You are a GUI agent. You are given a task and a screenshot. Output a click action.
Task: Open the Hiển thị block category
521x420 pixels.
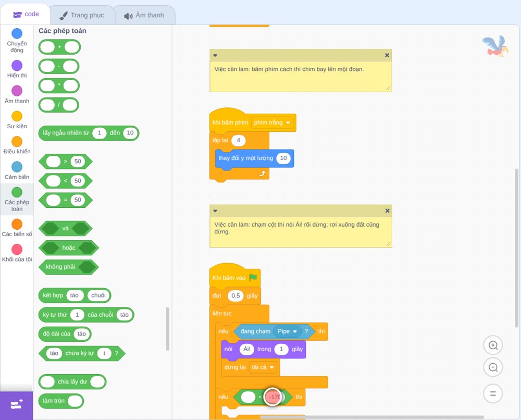coord(17,69)
